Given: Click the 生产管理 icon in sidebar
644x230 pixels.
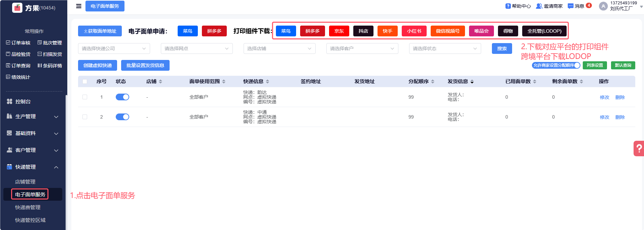Looking at the screenshot, I should [x=9, y=116].
